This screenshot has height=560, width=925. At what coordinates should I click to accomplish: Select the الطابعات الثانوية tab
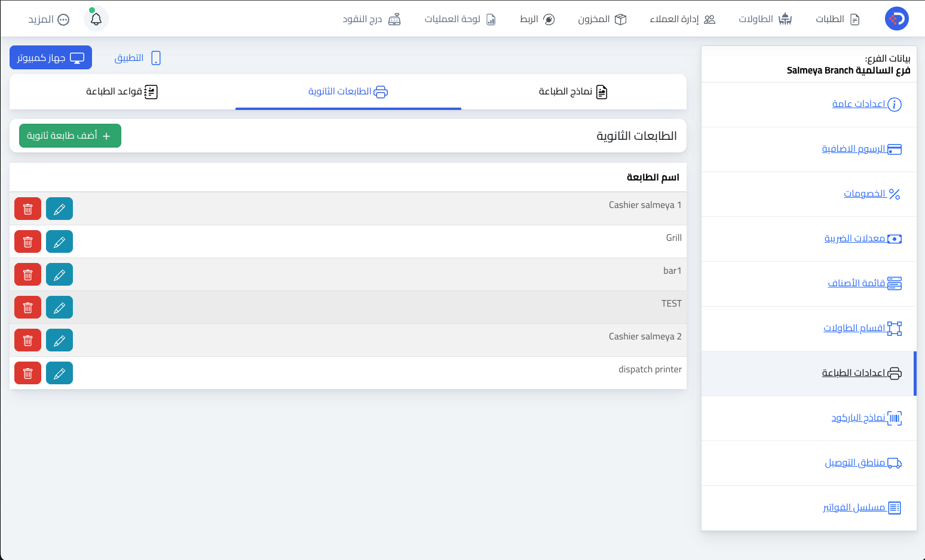pos(348,91)
